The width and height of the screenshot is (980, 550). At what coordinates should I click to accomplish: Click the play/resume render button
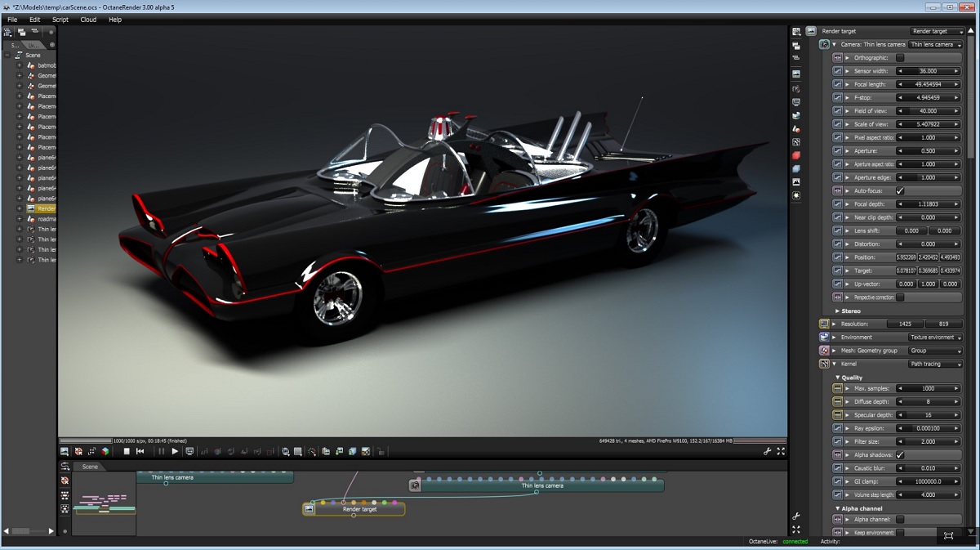pos(175,451)
